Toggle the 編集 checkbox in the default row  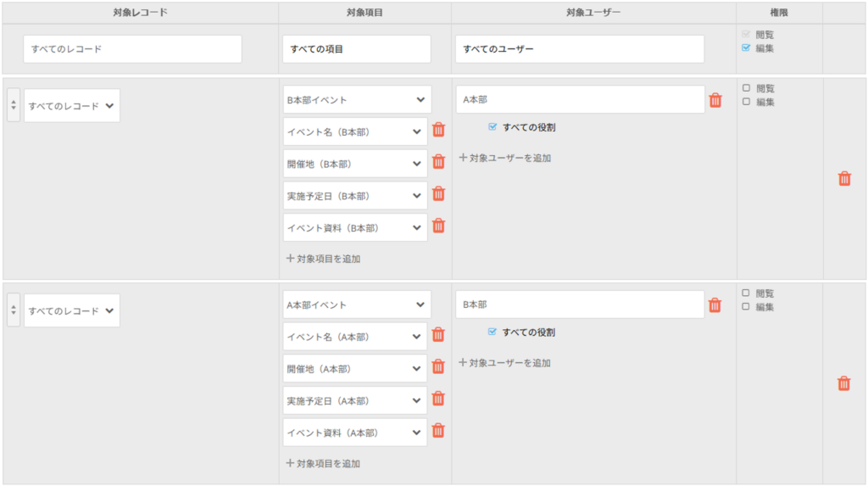[746, 47]
